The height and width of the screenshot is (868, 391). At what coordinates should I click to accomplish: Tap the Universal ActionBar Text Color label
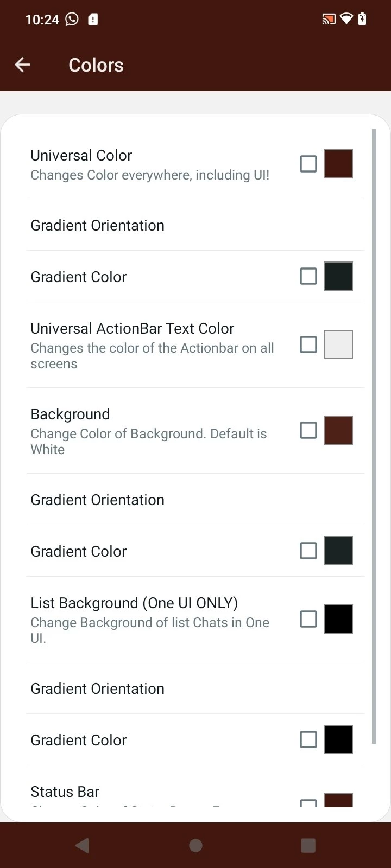click(132, 328)
